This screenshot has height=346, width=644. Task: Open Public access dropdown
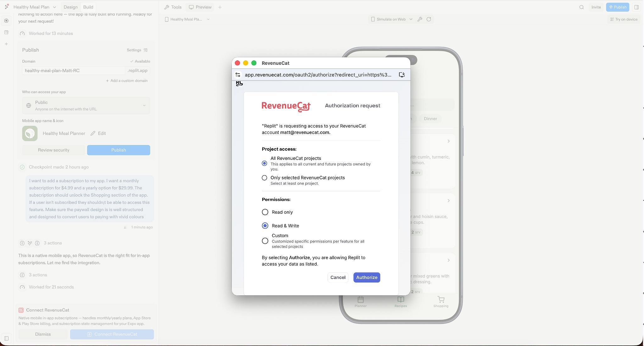pos(86,105)
